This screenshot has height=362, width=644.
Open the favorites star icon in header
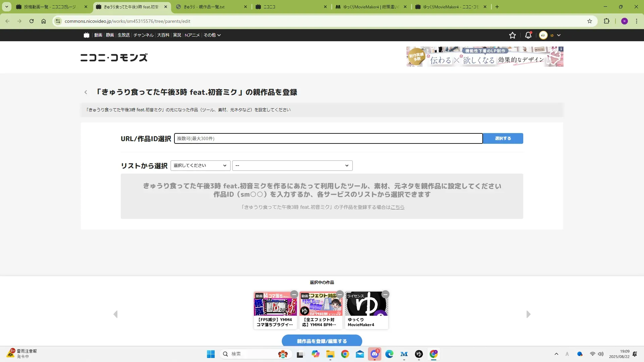[512, 35]
